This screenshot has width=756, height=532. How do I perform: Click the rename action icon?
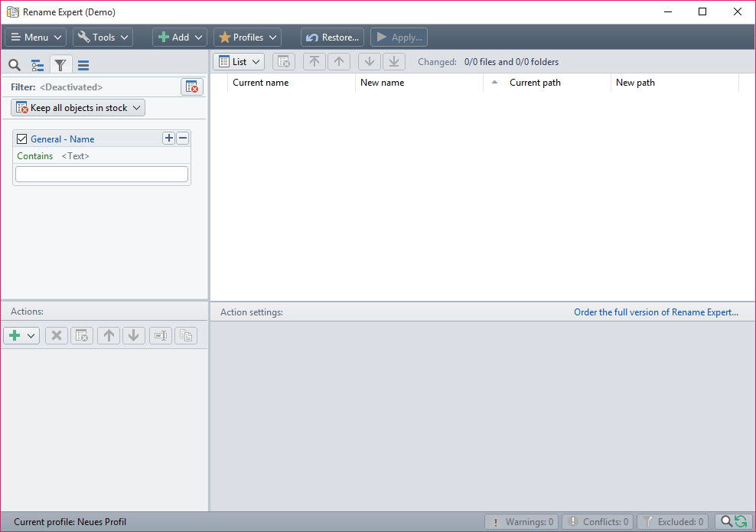tap(161, 335)
